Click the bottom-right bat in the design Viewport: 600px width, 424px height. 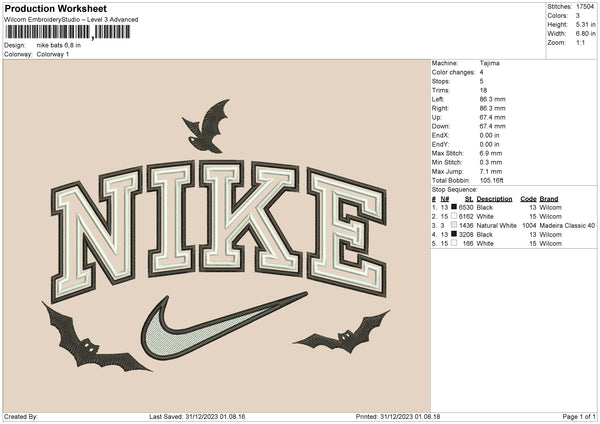pos(342,333)
